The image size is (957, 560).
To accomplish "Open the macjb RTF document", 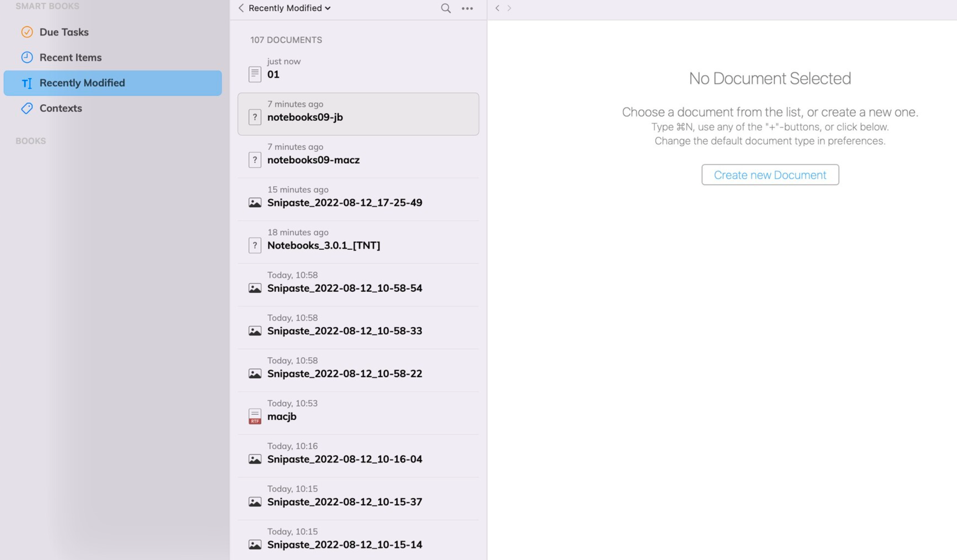I will point(358,413).
